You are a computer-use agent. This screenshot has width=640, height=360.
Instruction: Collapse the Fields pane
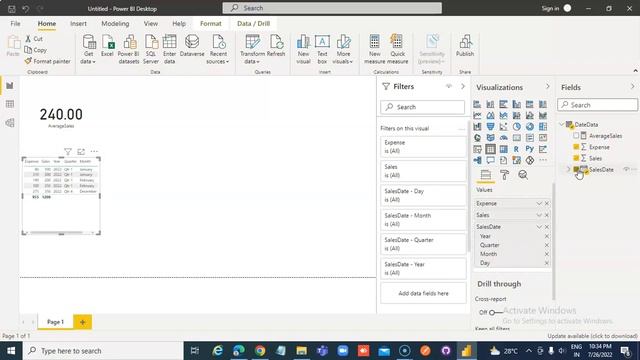pyautogui.click(x=632, y=87)
